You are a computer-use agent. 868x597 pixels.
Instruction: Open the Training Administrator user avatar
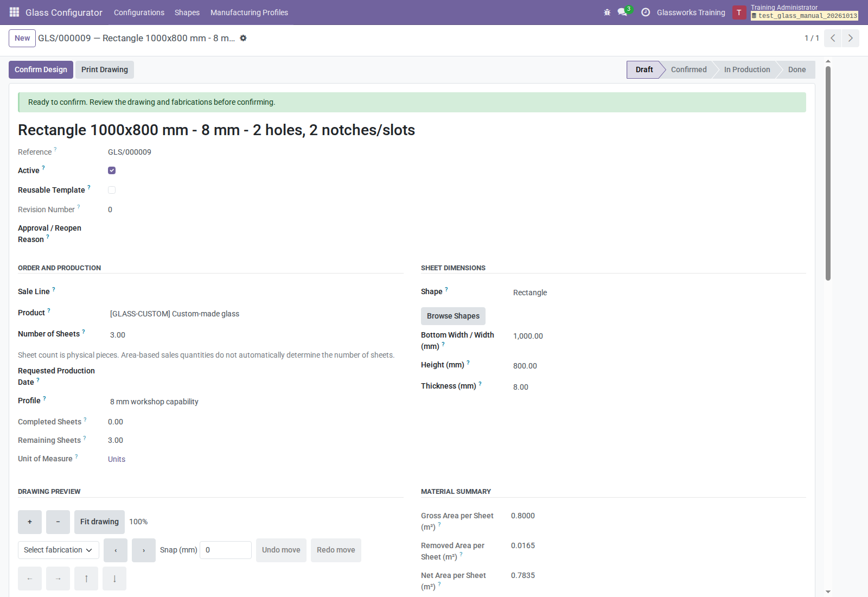pos(739,12)
